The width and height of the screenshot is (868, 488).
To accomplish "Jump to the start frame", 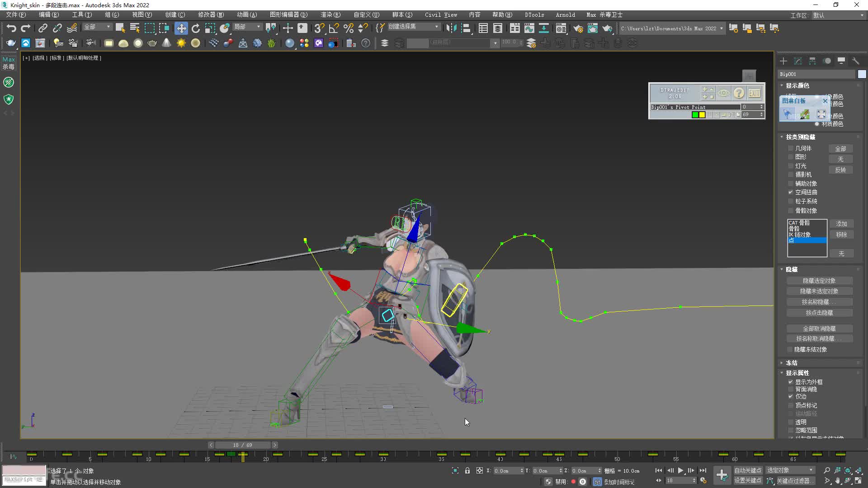I will coord(659,470).
